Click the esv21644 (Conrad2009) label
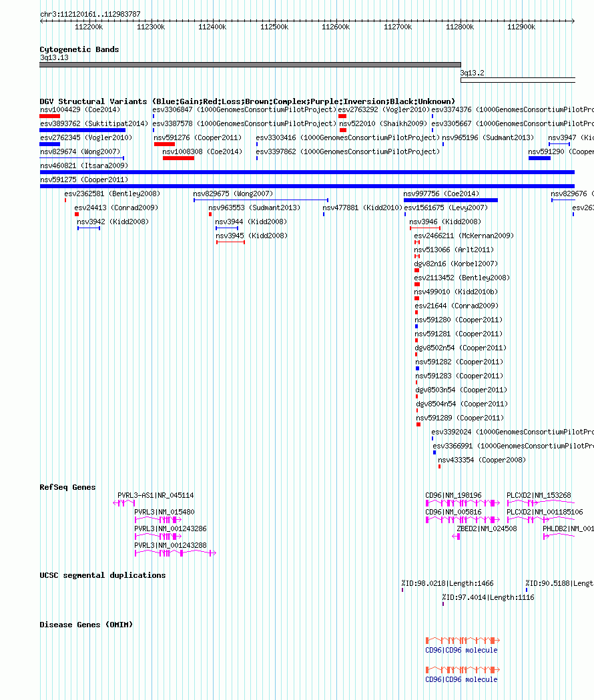The image size is (594, 700). coord(457,306)
